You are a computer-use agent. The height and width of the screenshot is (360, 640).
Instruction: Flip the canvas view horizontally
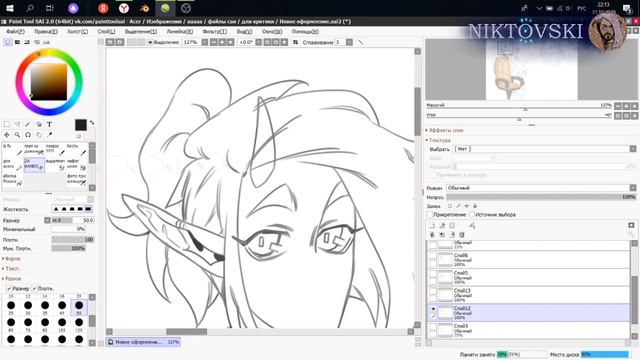tap(295, 42)
